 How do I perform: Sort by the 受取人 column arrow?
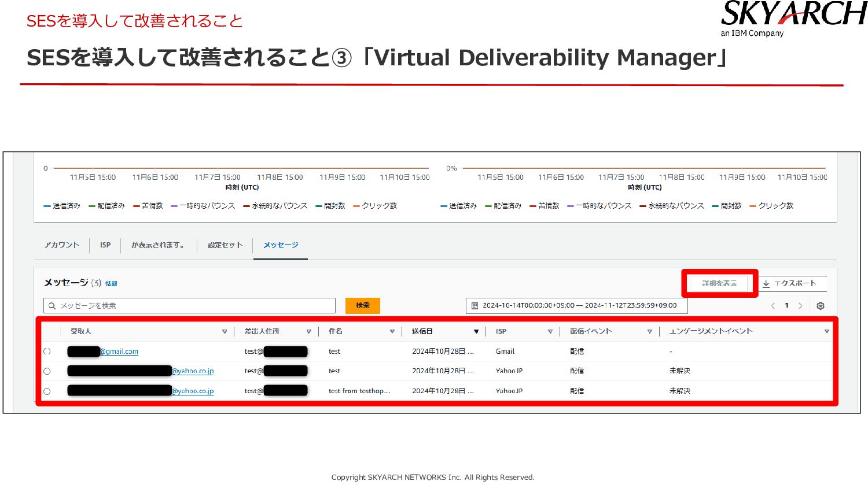click(225, 331)
